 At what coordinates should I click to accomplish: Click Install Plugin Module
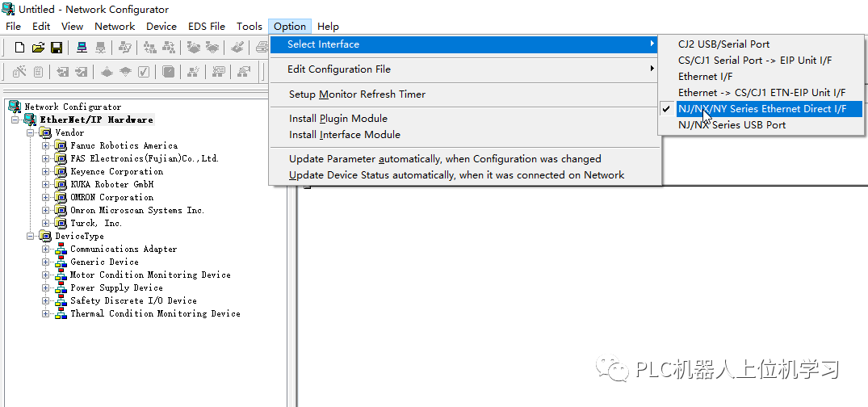click(x=338, y=119)
